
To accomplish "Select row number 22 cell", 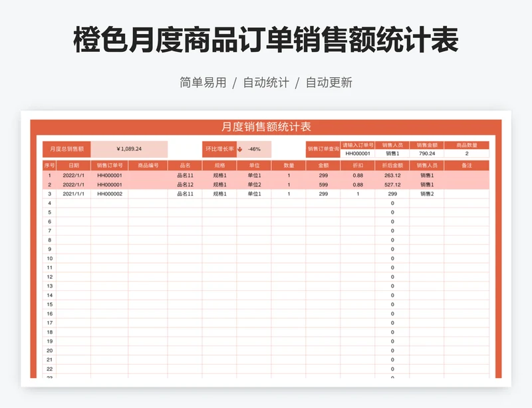I will point(49,369).
